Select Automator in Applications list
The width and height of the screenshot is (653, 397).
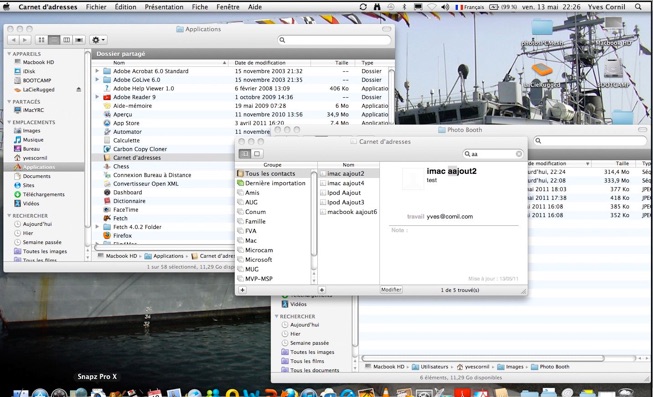point(127,132)
